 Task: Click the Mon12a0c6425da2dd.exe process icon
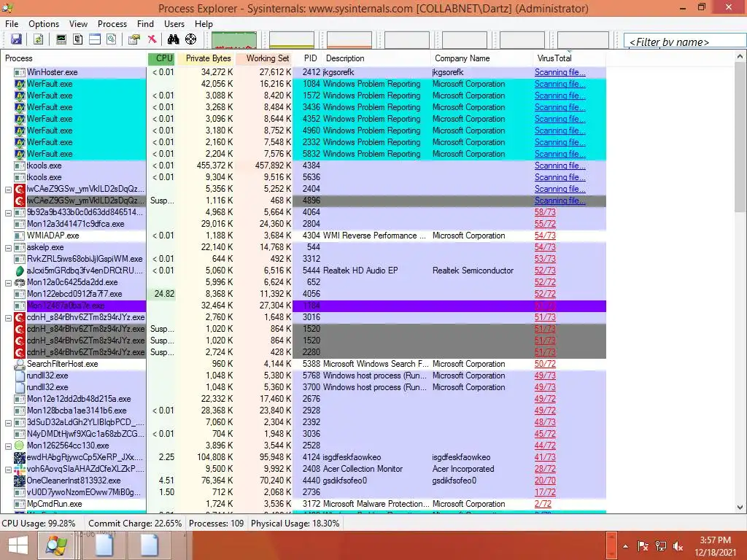click(x=20, y=282)
